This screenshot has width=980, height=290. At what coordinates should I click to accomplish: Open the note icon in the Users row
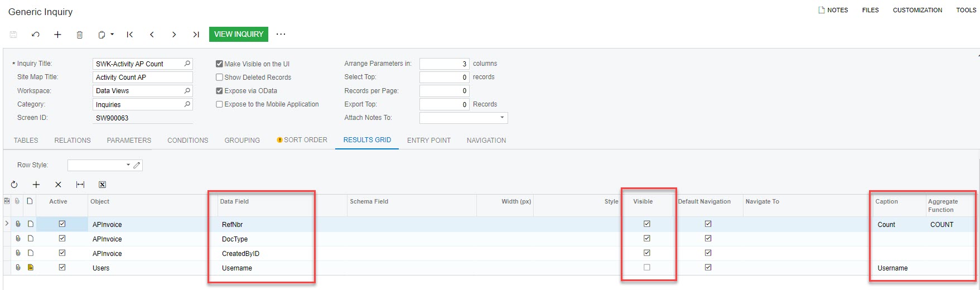click(30, 268)
